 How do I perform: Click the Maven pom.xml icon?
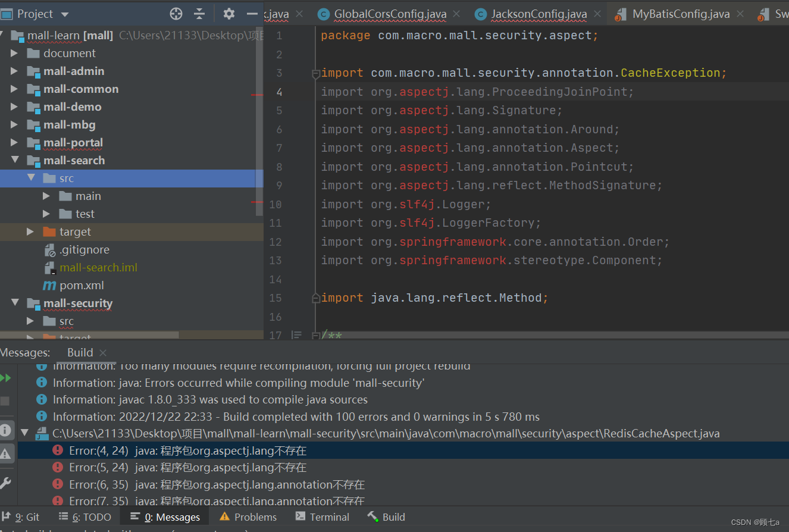tap(49, 285)
